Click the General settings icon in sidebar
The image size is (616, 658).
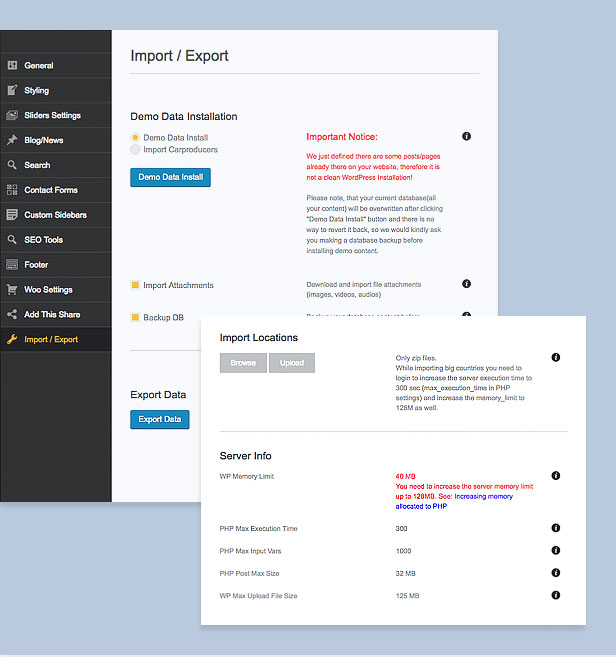pyautogui.click(x=12, y=66)
